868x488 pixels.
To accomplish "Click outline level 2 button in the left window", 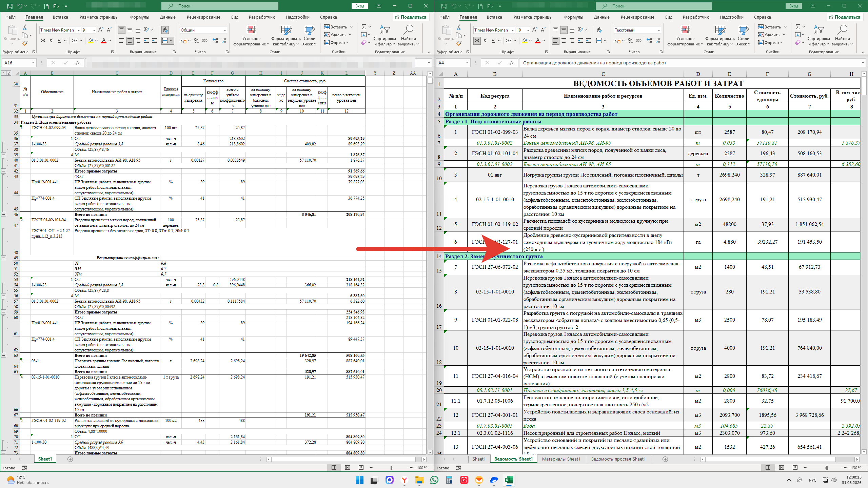I will [x=8, y=73].
